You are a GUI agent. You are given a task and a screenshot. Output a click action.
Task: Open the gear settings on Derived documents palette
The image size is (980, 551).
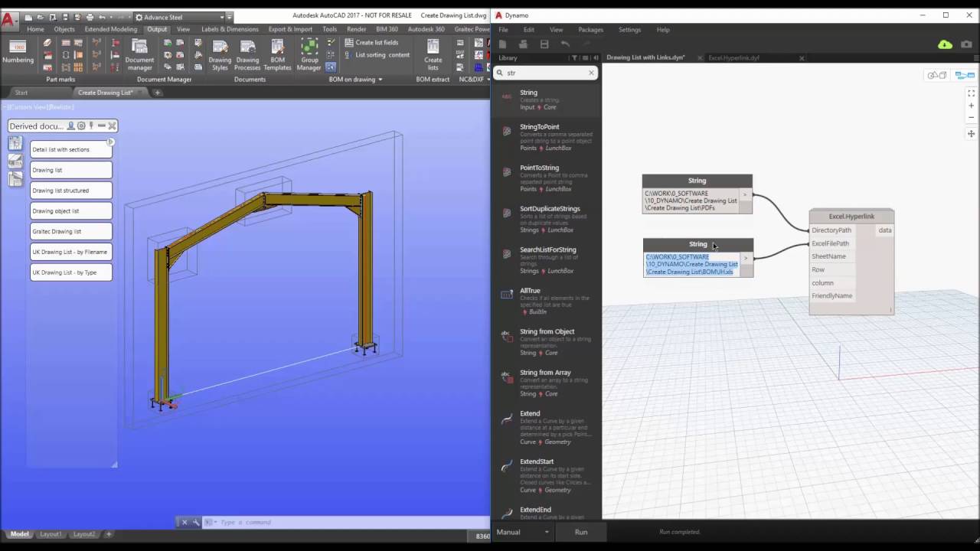[x=81, y=126]
